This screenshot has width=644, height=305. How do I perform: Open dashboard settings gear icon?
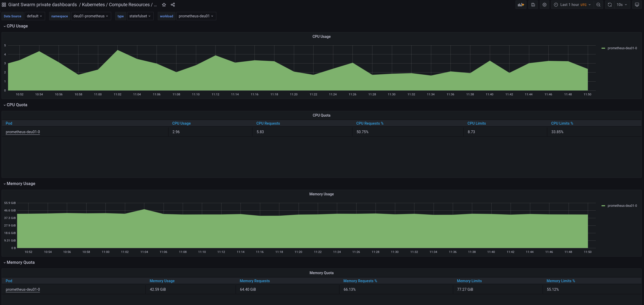coord(545,4)
